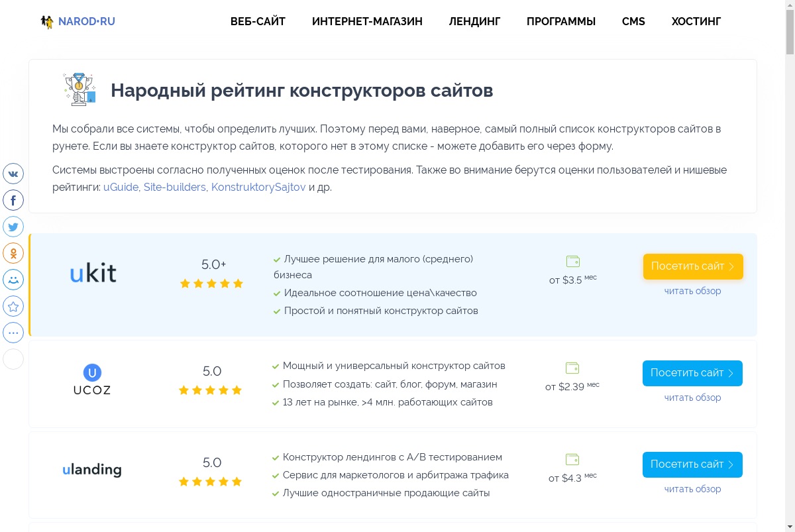
Task: Click the uCoz logo
Action: tap(92, 380)
